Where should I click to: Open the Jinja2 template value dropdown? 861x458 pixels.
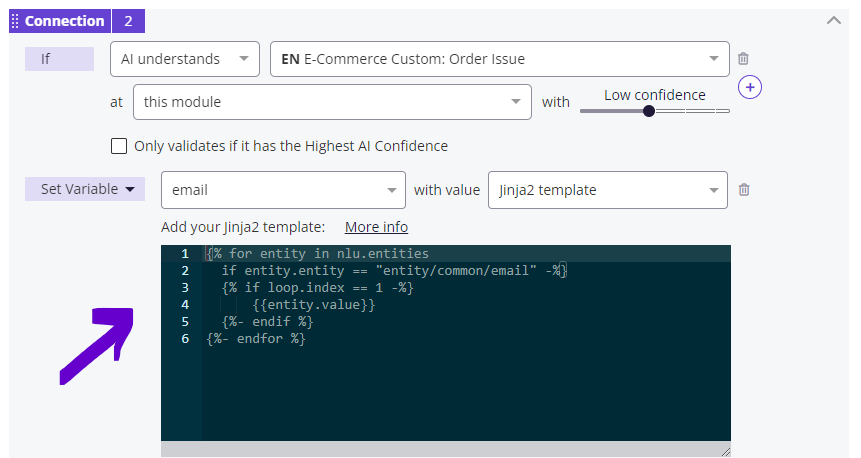[x=607, y=190]
